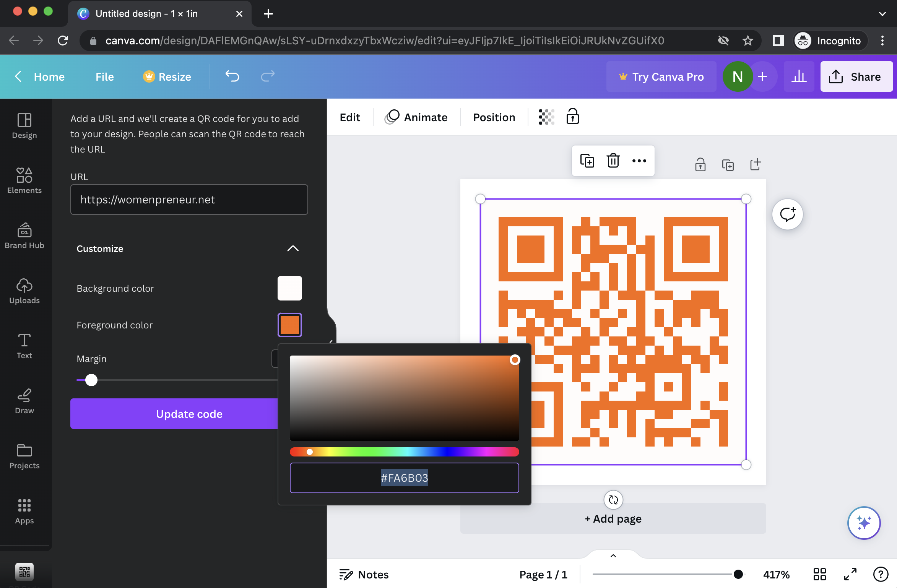Open more options for selected element
Image resolution: width=897 pixels, height=588 pixels.
[639, 161]
